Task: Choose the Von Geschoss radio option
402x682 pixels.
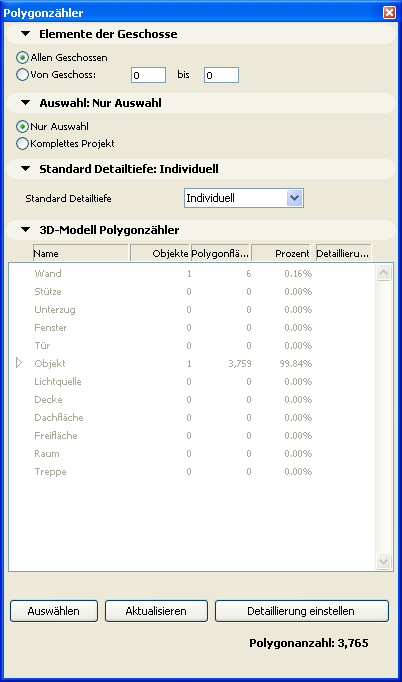Action: [22, 74]
